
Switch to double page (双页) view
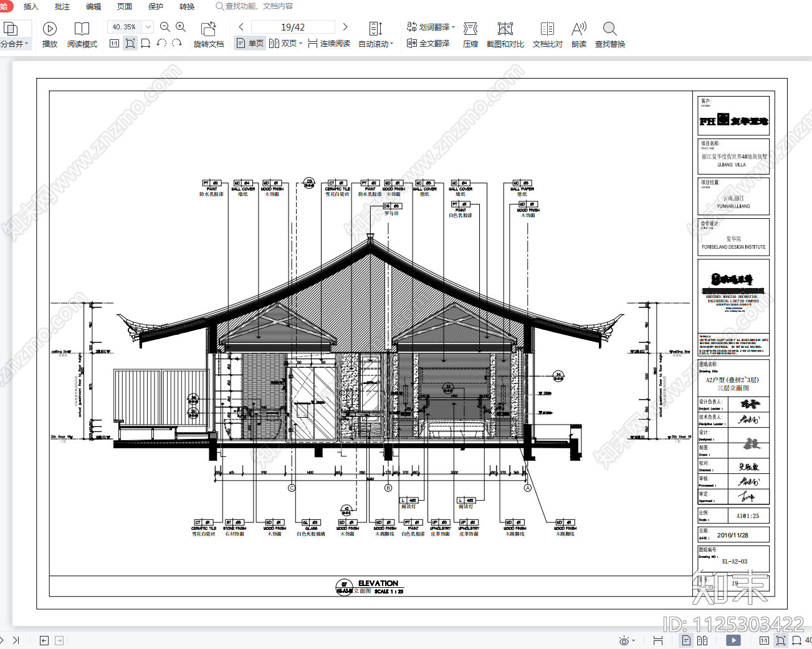point(283,43)
